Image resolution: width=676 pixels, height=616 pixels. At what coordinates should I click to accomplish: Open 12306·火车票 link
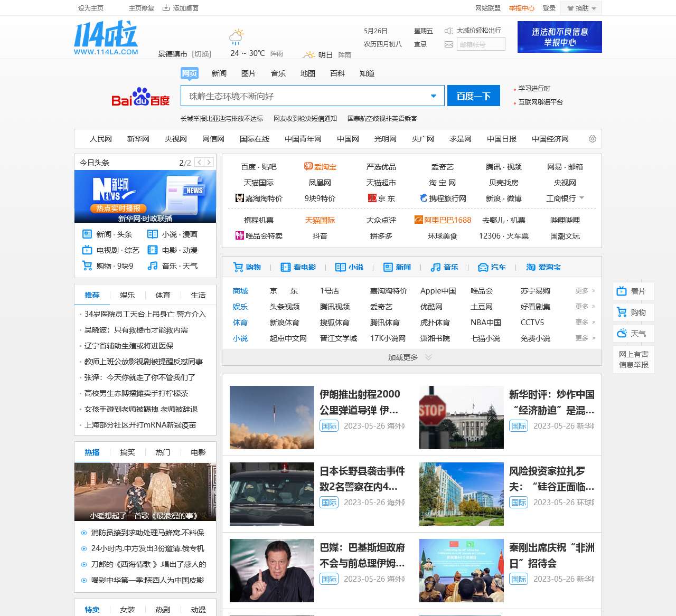pyautogui.click(x=504, y=236)
